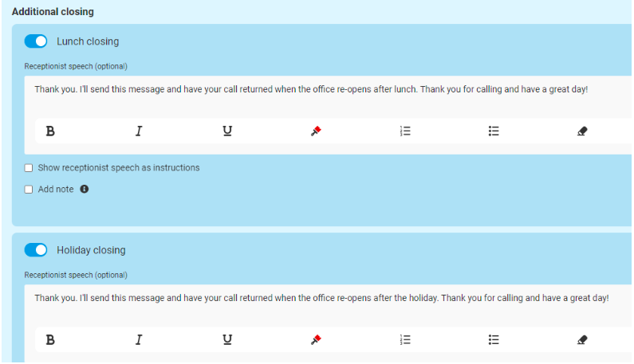Select Receptionist speech label under Lunch closing
This screenshot has height=364, width=634.
point(76,66)
